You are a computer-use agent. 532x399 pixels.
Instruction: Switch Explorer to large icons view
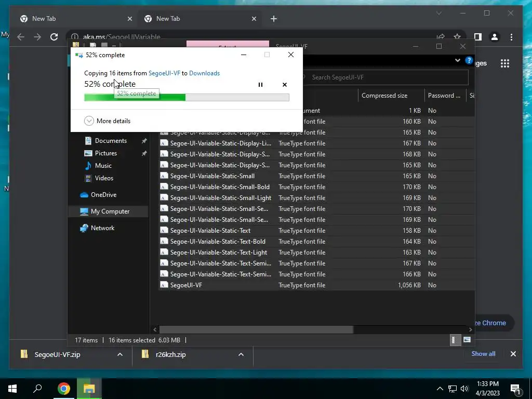click(467, 340)
